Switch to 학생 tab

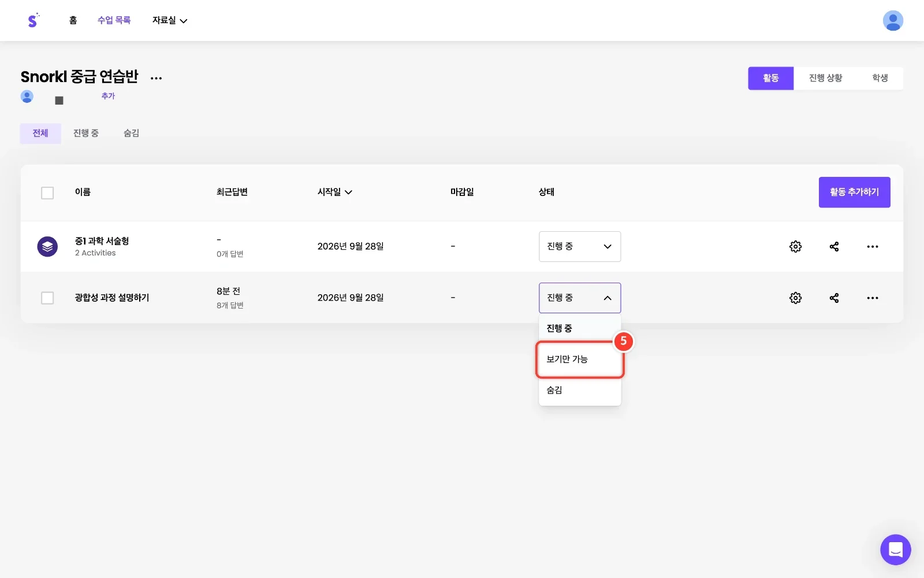point(880,78)
